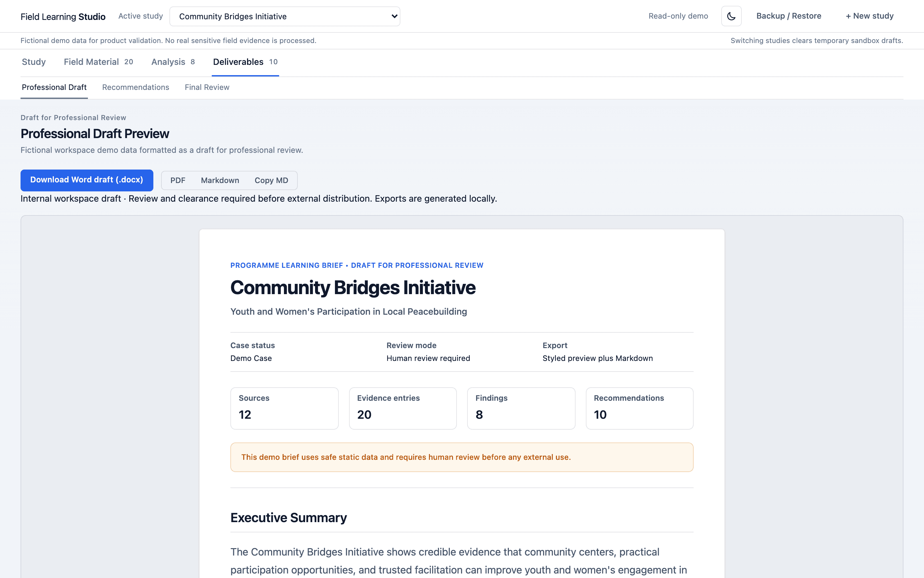Export the draft as PDF

(x=177, y=180)
